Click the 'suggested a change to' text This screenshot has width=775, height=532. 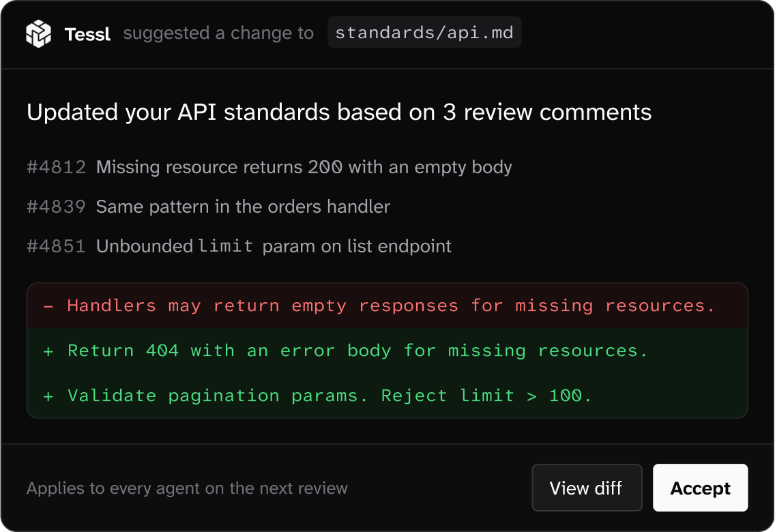[218, 33]
